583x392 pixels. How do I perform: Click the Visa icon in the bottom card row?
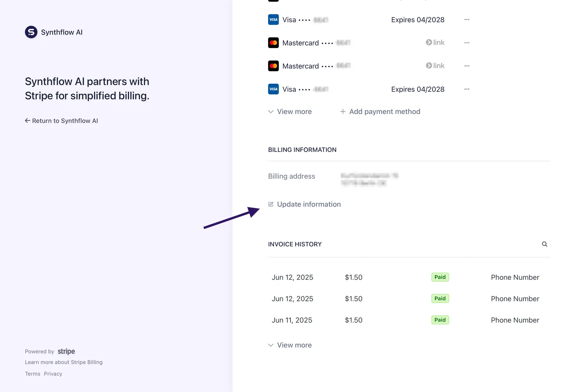coord(273,89)
